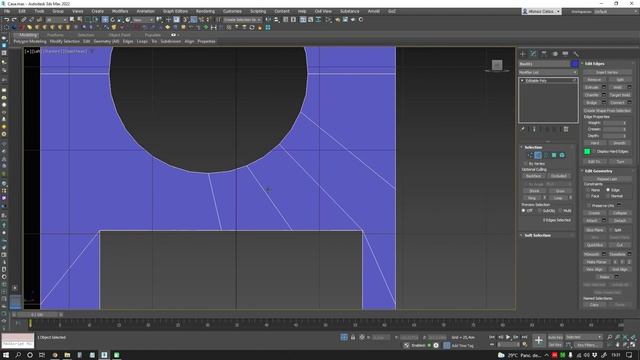Select Preview Selection Off radio
The image size is (640, 360).
coord(523,211)
